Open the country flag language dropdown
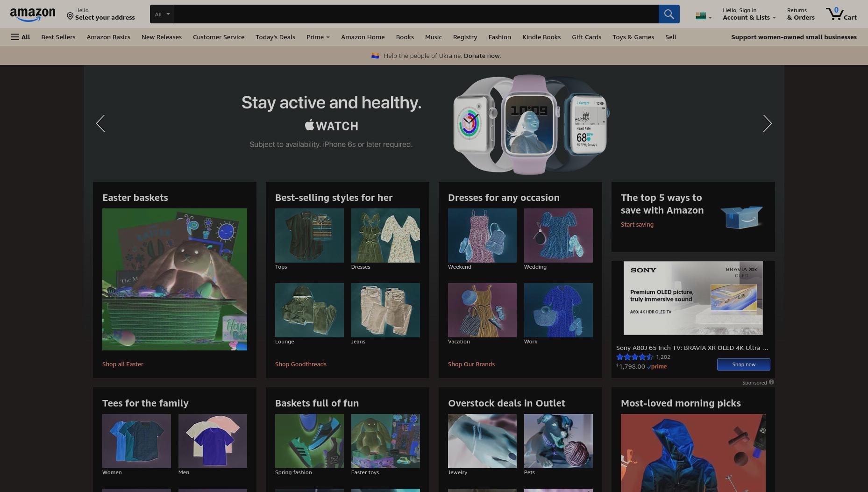 703,16
